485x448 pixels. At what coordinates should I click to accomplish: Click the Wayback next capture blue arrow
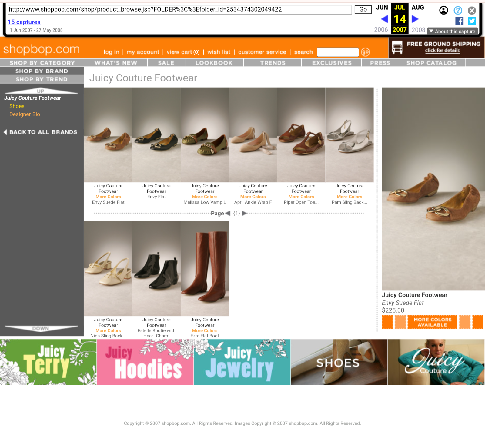[x=415, y=19]
